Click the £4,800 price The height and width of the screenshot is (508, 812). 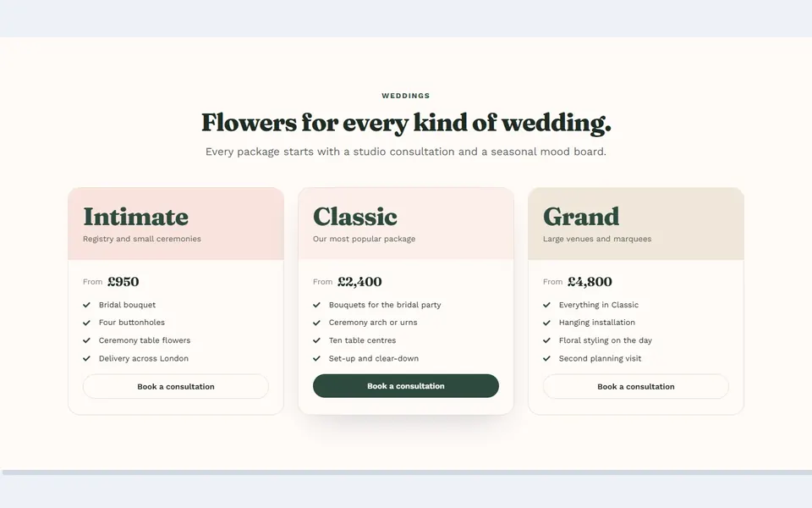pyautogui.click(x=590, y=281)
